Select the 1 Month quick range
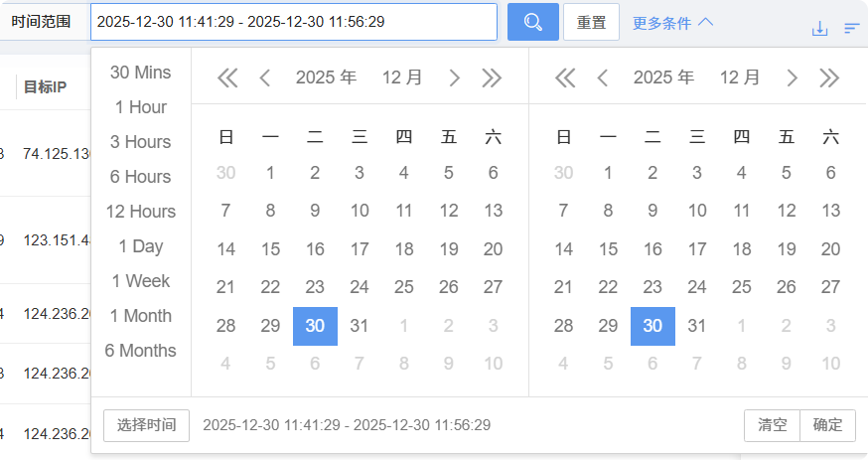 coord(141,316)
